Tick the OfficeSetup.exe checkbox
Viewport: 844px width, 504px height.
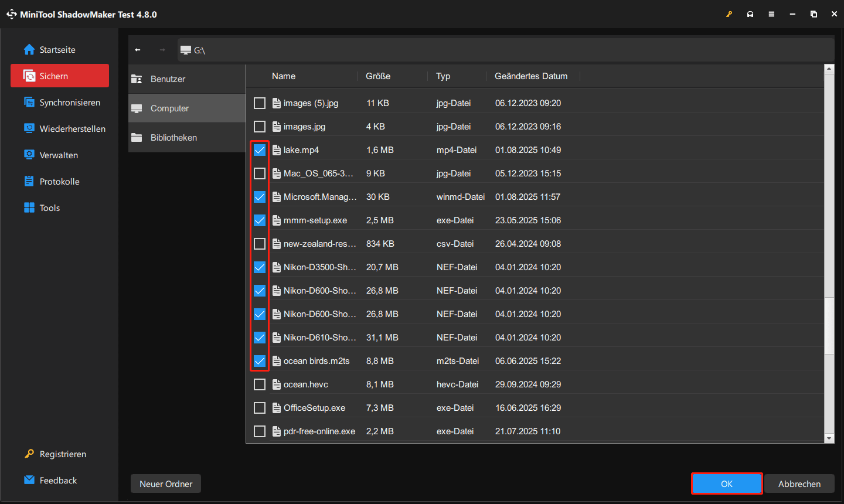tap(260, 408)
